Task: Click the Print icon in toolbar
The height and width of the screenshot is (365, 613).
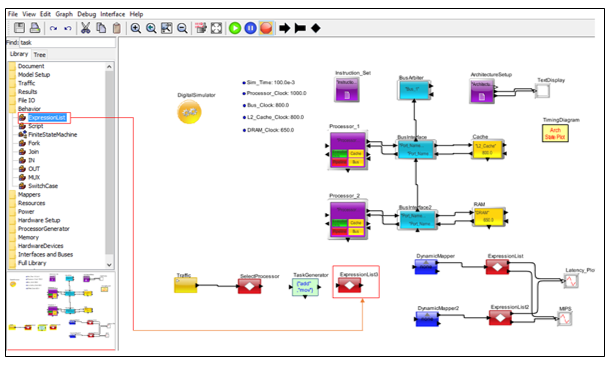Action: point(35,28)
